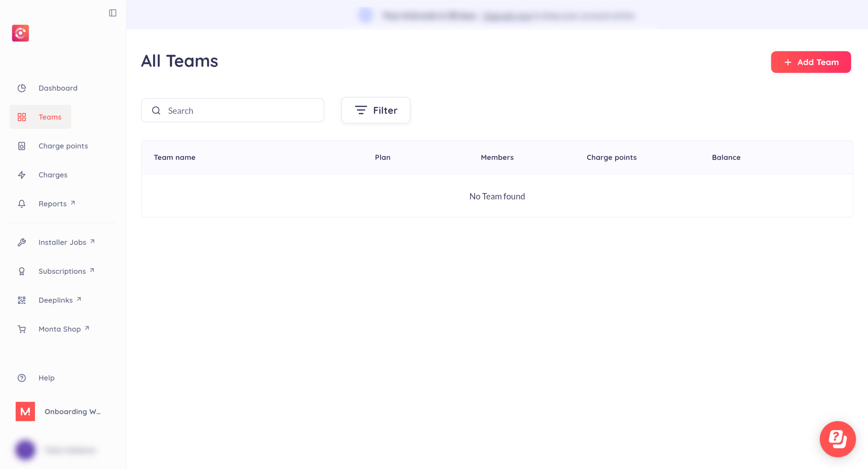
Task: Click the Help question icon
Action: click(22, 378)
